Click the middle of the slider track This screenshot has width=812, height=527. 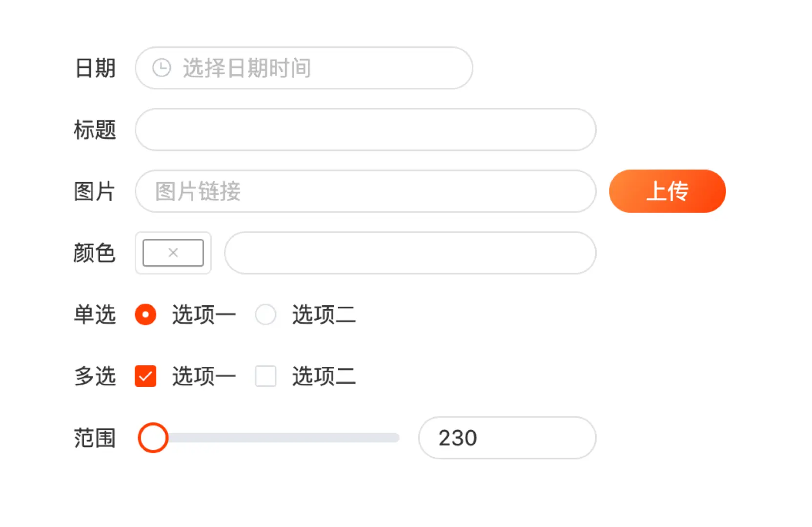(x=276, y=438)
